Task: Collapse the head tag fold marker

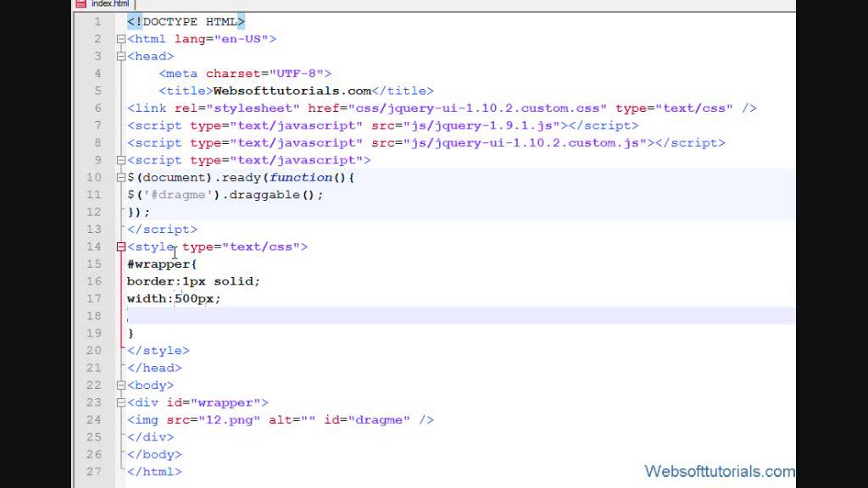Action: click(x=120, y=57)
